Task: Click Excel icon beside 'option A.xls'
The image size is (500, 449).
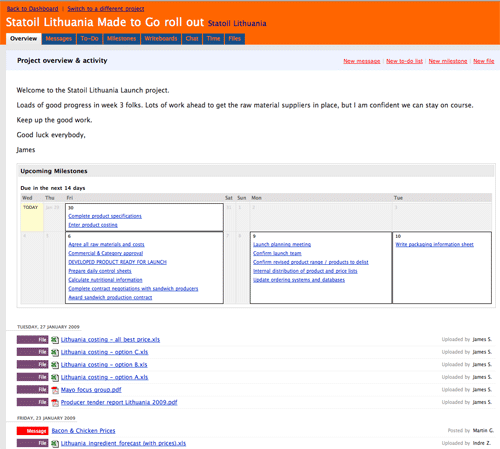Action: [x=55, y=377]
